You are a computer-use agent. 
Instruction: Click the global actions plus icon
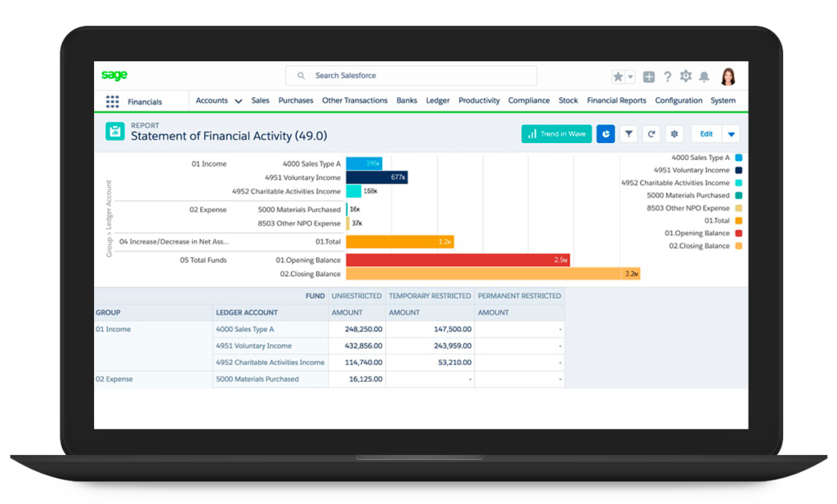point(648,77)
